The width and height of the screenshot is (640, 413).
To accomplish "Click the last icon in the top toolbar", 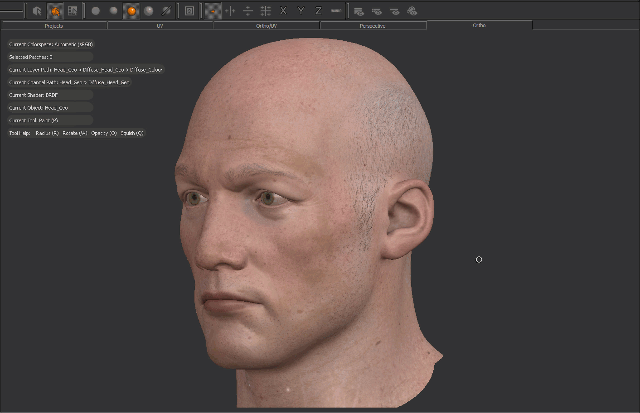I will click(x=413, y=10).
